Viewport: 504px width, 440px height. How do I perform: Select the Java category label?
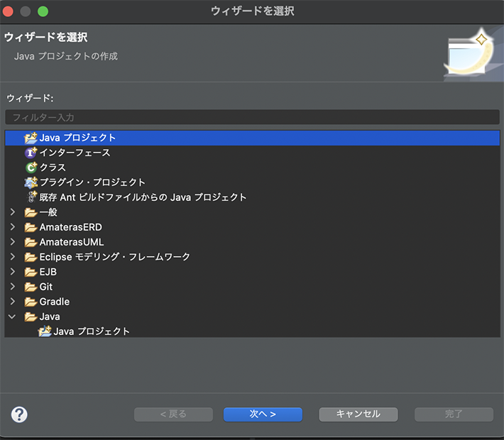pyautogui.click(x=50, y=317)
